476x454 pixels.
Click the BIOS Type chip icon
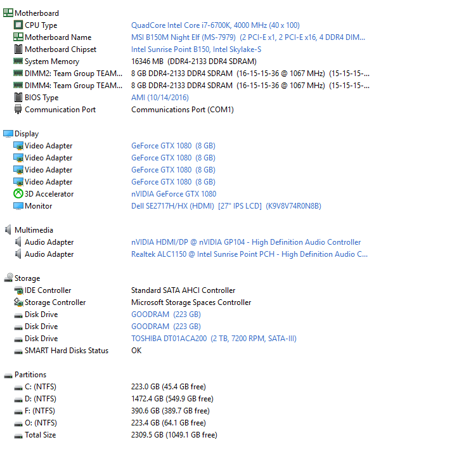tap(18, 97)
